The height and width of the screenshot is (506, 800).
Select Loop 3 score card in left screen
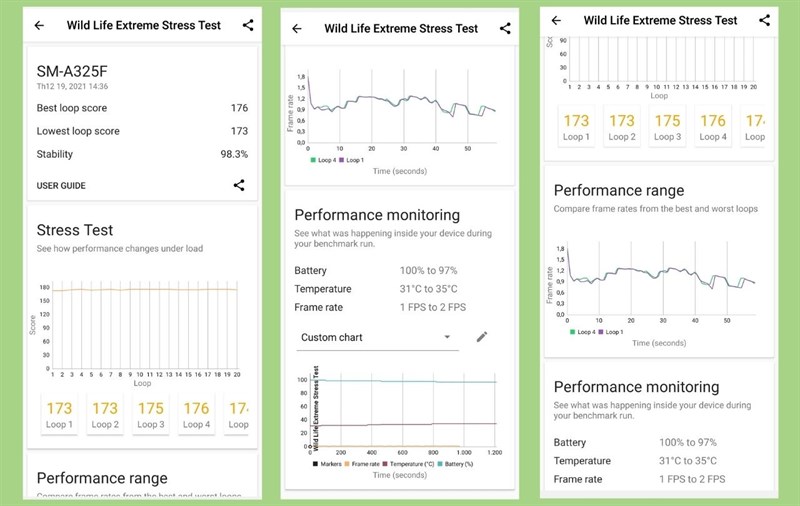click(151, 415)
